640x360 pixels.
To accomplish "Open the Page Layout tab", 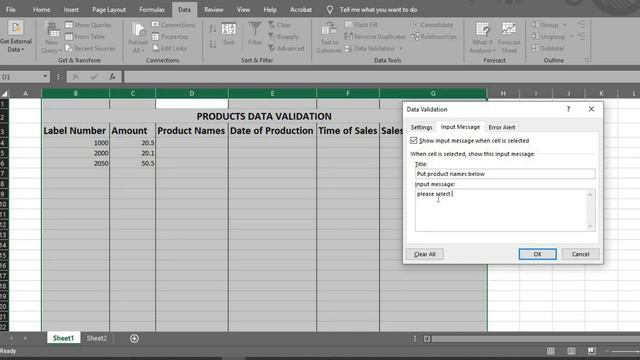I will [x=109, y=9].
